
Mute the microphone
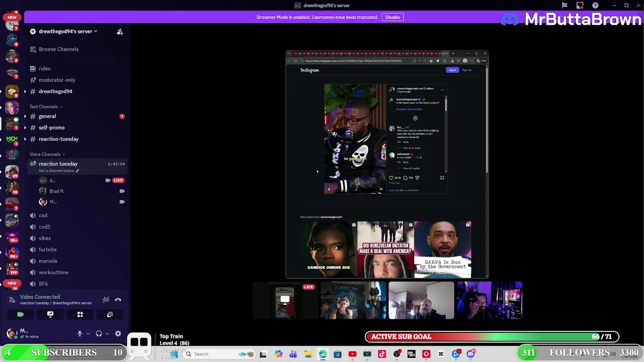[x=79, y=333]
